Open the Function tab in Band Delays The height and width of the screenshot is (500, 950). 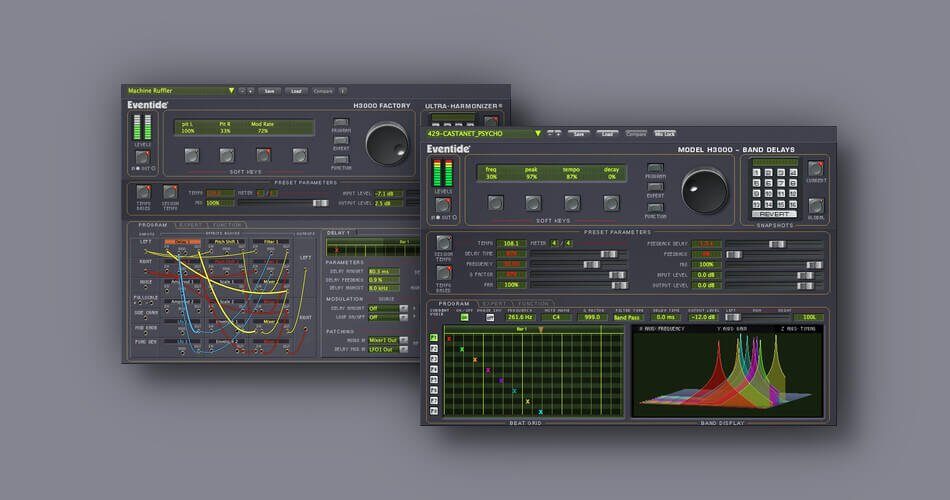pyautogui.click(x=532, y=304)
